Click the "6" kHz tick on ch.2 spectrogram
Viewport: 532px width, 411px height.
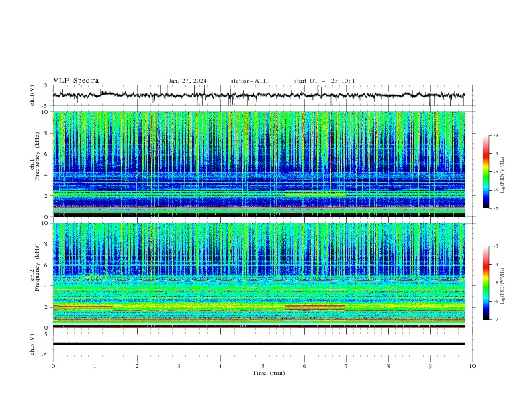tap(48, 265)
